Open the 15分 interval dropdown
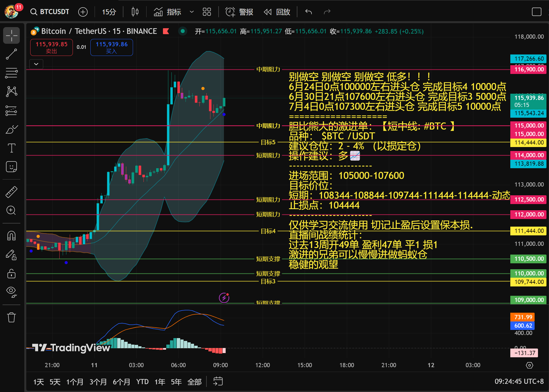This screenshot has height=392, width=549. tap(109, 12)
